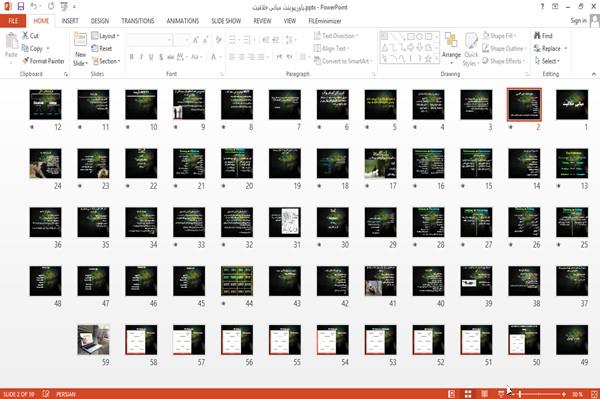Select slide 17 thumbnail
This screenshot has width=600, height=399.
point(380,163)
